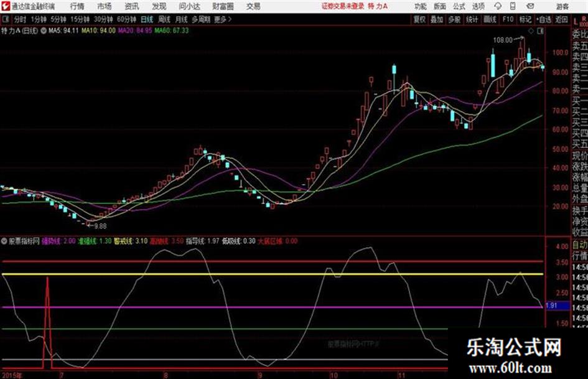Click the 108.00 high price marker

coord(503,40)
